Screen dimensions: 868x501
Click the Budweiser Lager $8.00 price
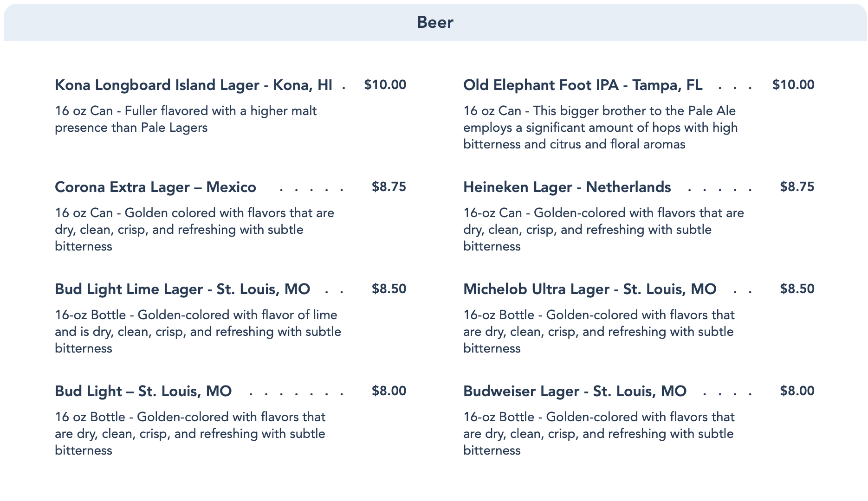click(797, 391)
